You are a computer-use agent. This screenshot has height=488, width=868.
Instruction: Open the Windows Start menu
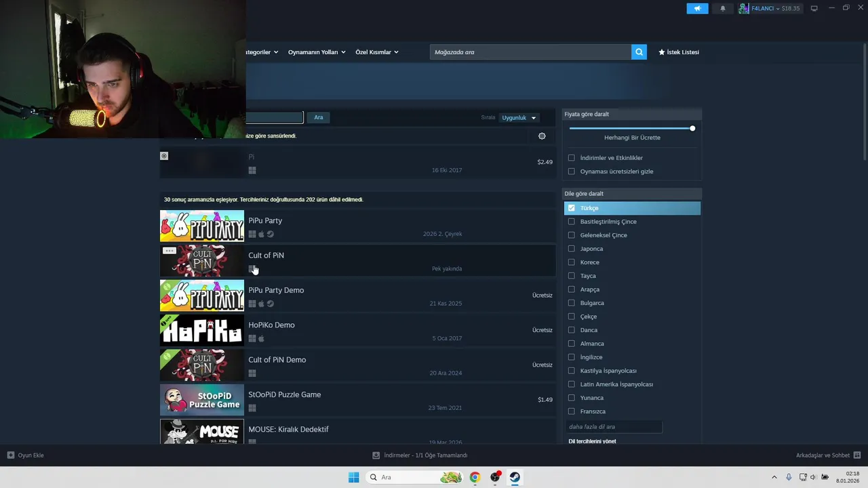pos(353,477)
